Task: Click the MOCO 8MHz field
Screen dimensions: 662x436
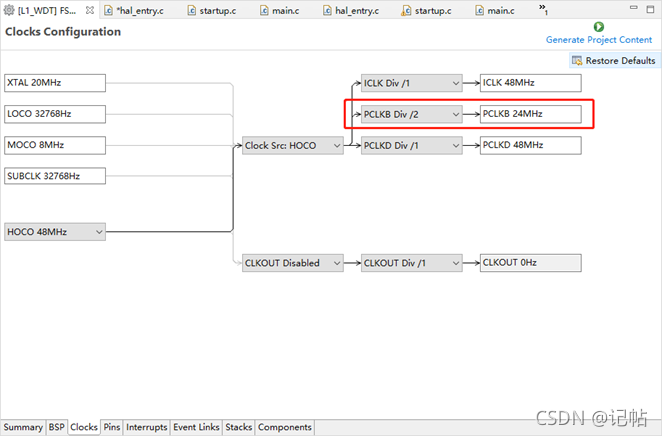Action: [55, 145]
